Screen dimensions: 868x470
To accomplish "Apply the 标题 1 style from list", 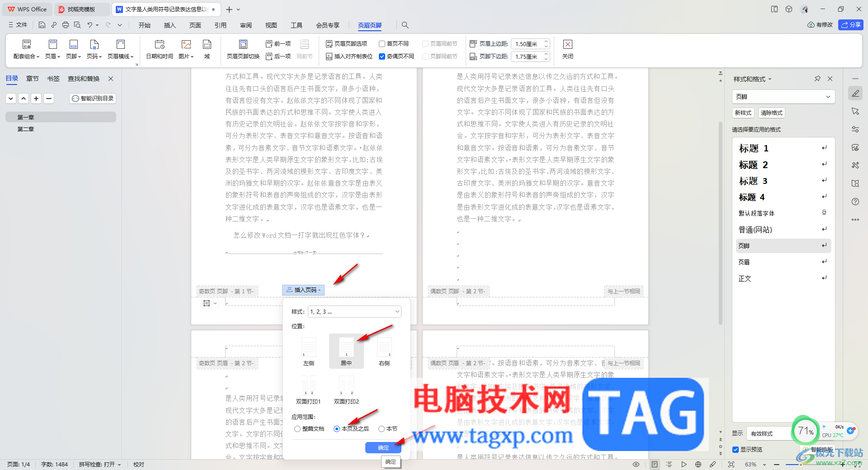I will click(x=783, y=148).
